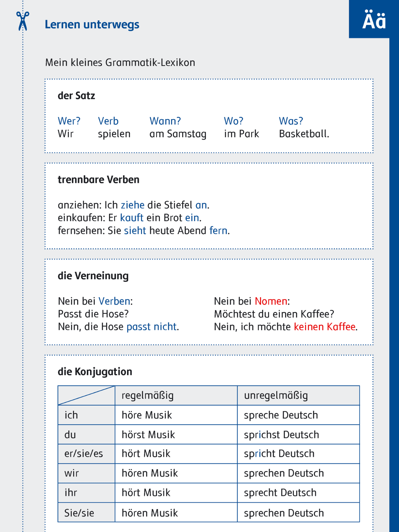399x532 pixels.
Task: Click the 'sprichst Deutsch' table cell
Action: coord(281,435)
